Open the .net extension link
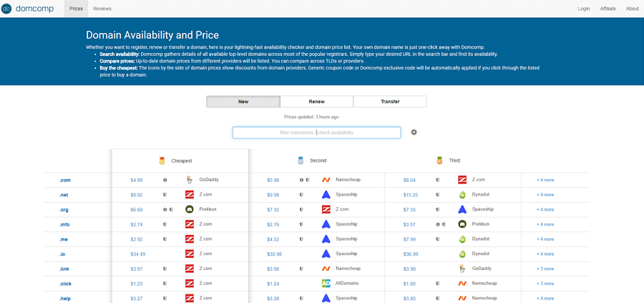 [64, 195]
